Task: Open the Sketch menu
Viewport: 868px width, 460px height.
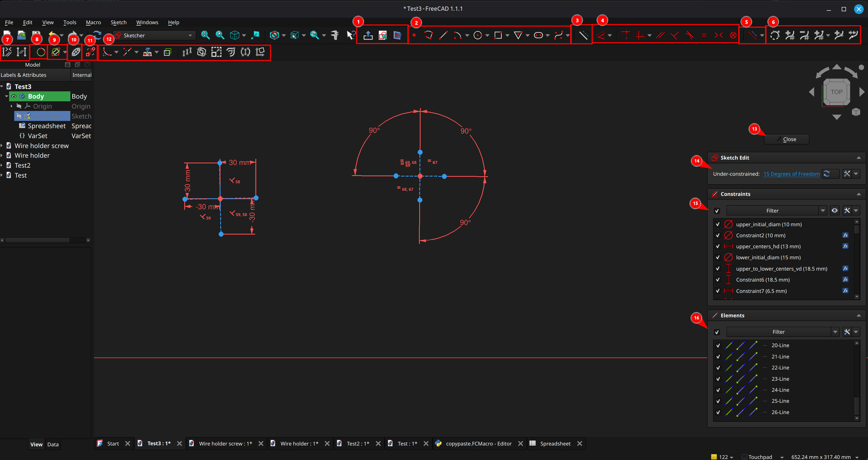Action: tap(119, 22)
